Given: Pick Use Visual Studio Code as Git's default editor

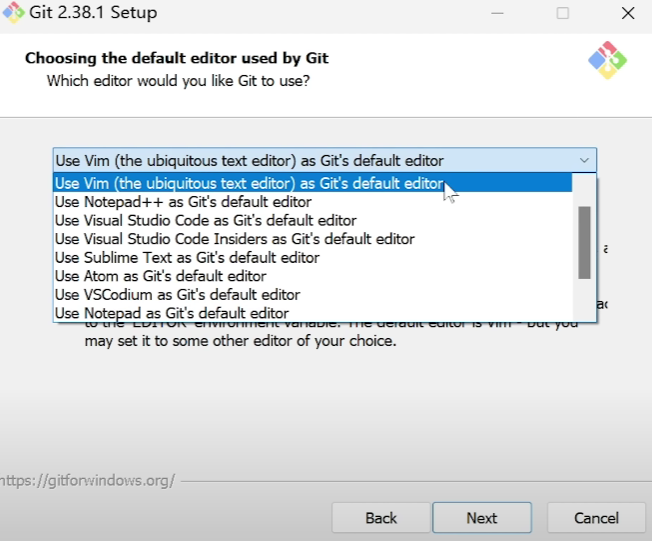Looking at the screenshot, I should 313,220.
